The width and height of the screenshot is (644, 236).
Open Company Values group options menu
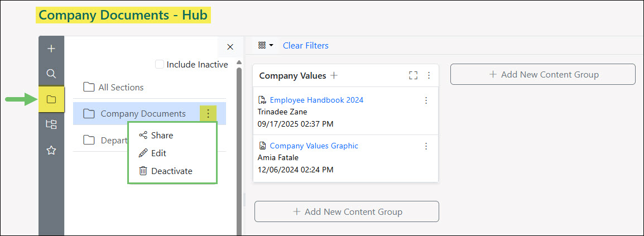point(429,75)
